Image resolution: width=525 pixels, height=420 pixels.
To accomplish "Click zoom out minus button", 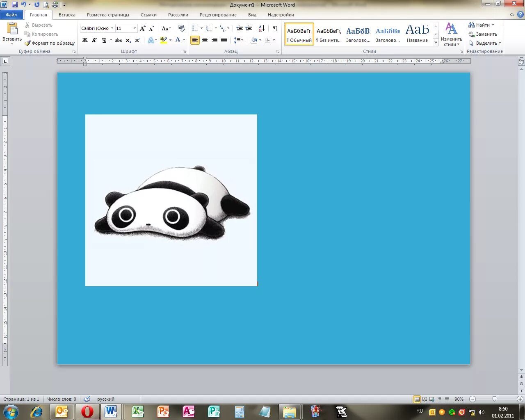I will (x=472, y=399).
